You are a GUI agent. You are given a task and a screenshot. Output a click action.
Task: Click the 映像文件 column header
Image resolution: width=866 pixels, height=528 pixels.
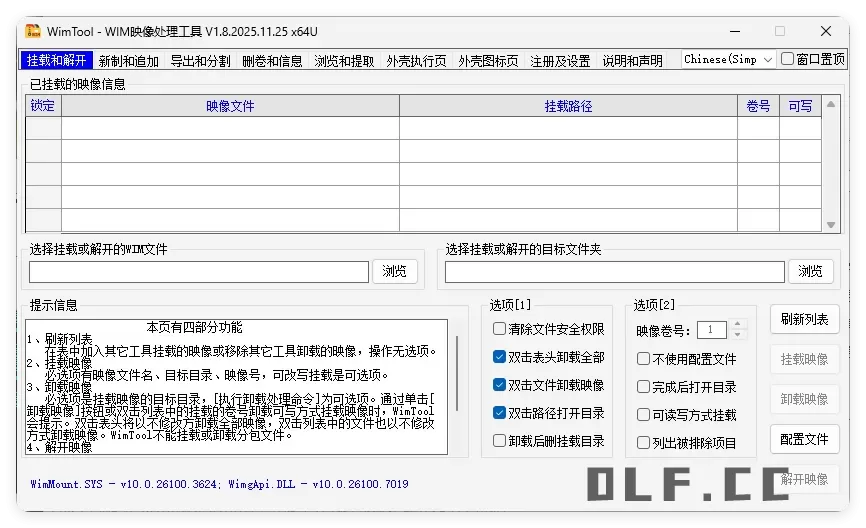230,105
